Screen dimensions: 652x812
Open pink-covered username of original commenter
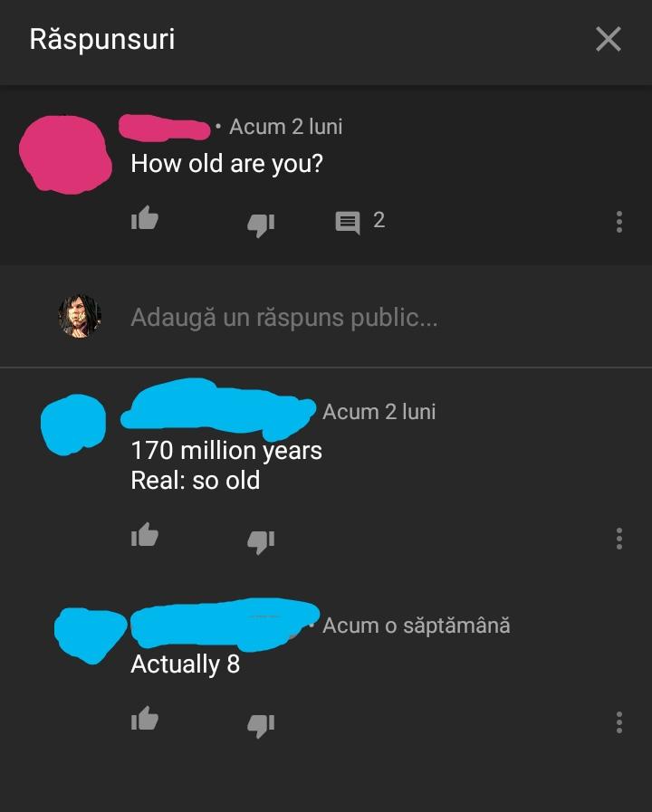164,128
